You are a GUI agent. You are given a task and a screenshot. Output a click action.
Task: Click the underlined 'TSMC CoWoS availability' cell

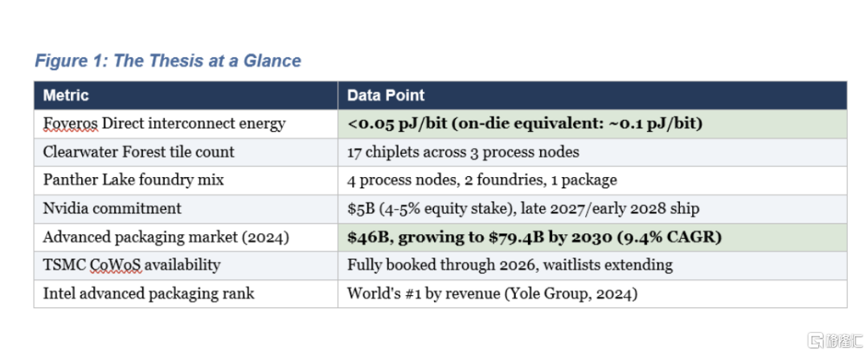pyautogui.click(x=131, y=265)
